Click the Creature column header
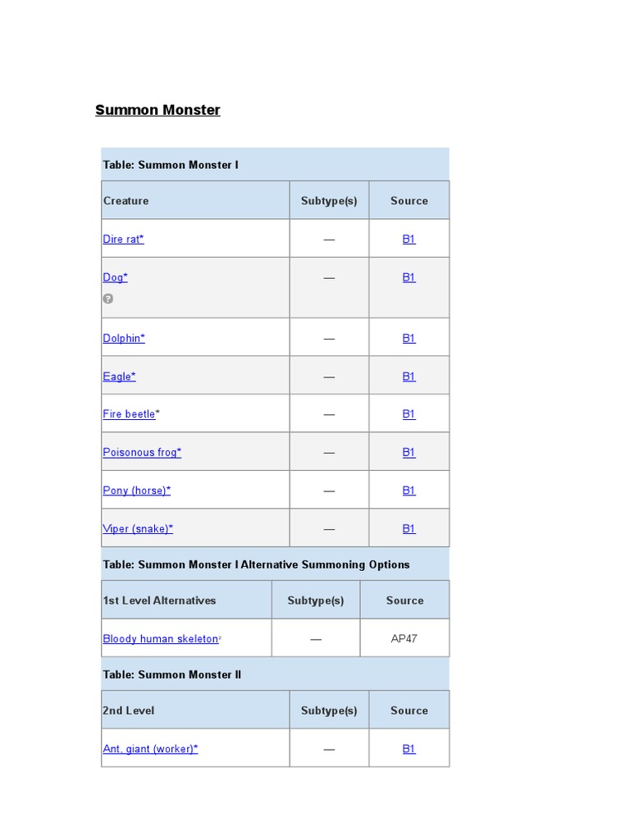The height and width of the screenshot is (840, 630). click(x=126, y=201)
